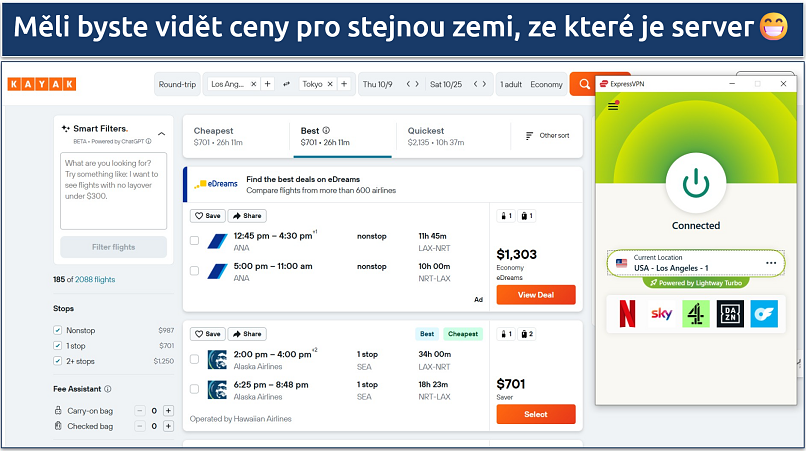806x451 pixels.
Task: Uncheck the 2+ stops filter
Action: coord(58,360)
